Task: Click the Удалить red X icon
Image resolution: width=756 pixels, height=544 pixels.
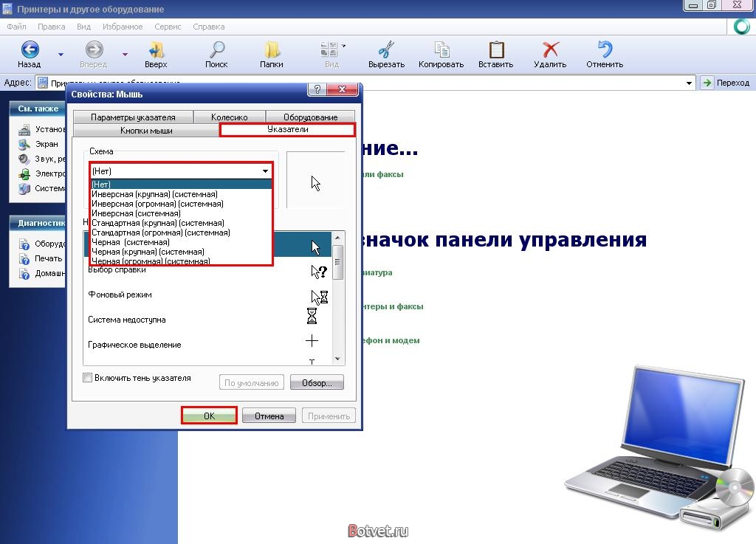Action: (550, 49)
